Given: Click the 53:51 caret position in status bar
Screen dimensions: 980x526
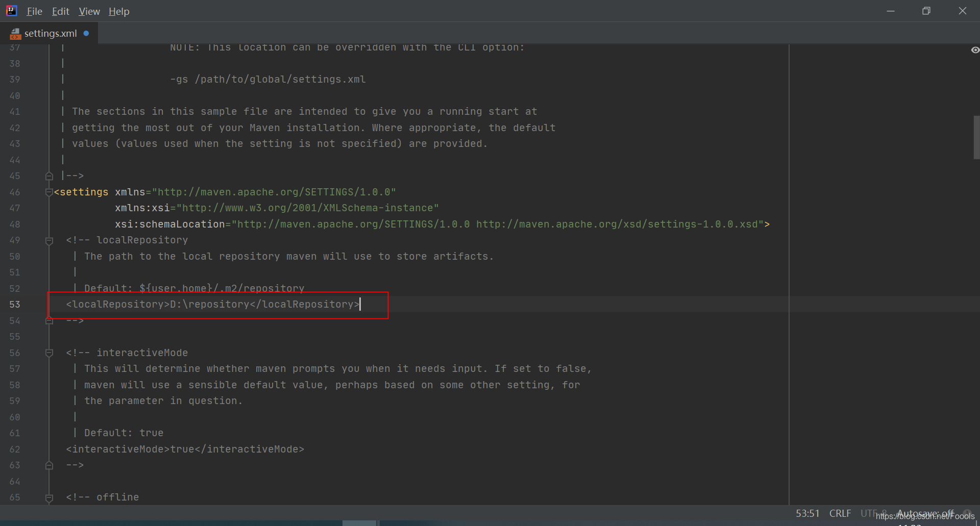Looking at the screenshot, I should coord(807,513).
